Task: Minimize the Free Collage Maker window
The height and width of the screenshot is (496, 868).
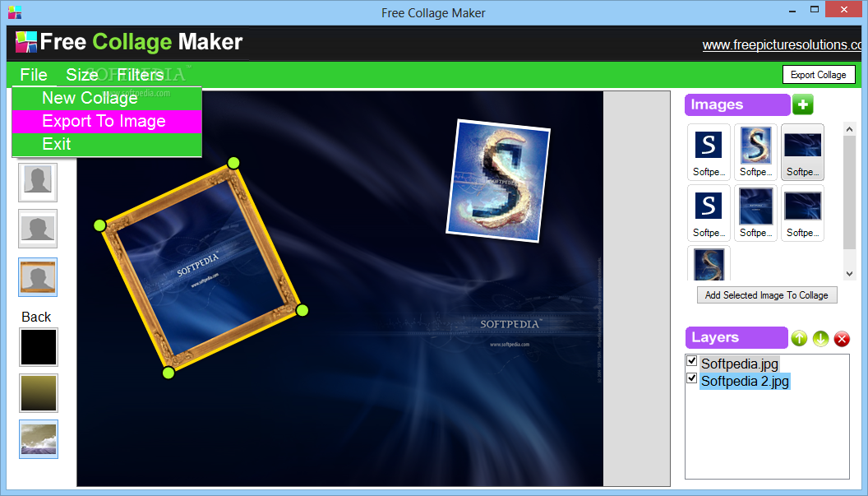Action: tap(792, 10)
